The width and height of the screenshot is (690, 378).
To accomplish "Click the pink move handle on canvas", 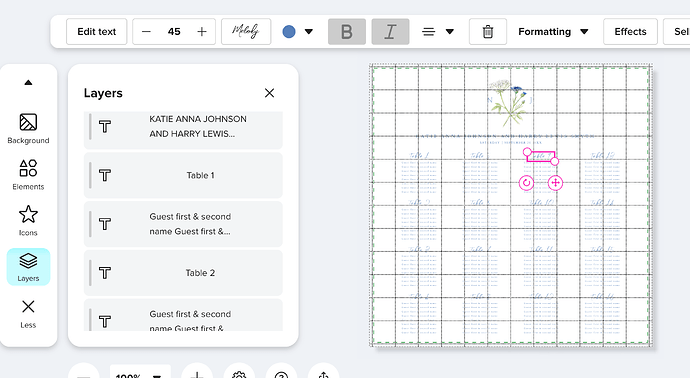I will click(555, 183).
